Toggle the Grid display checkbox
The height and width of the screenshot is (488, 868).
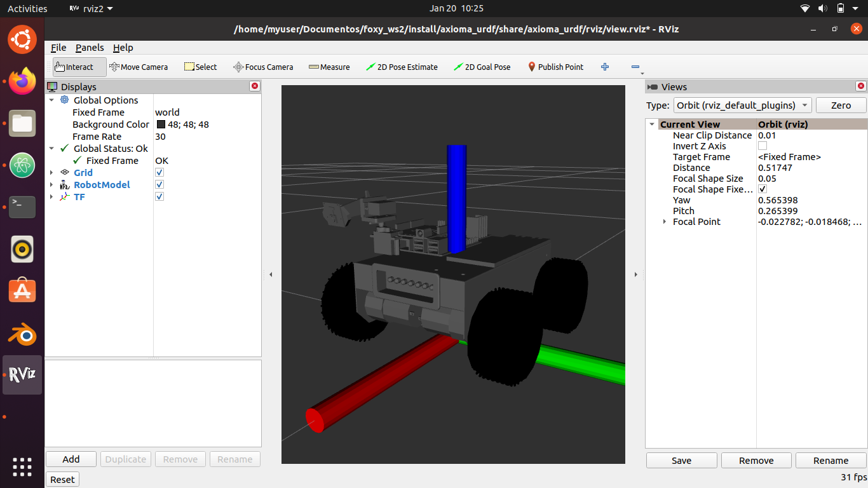click(x=159, y=173)
